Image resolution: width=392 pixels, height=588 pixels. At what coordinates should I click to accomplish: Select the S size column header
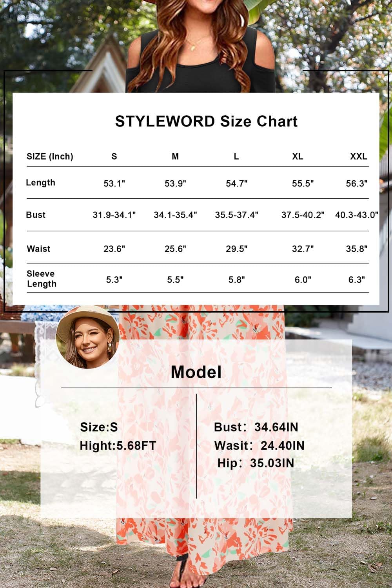114,156
